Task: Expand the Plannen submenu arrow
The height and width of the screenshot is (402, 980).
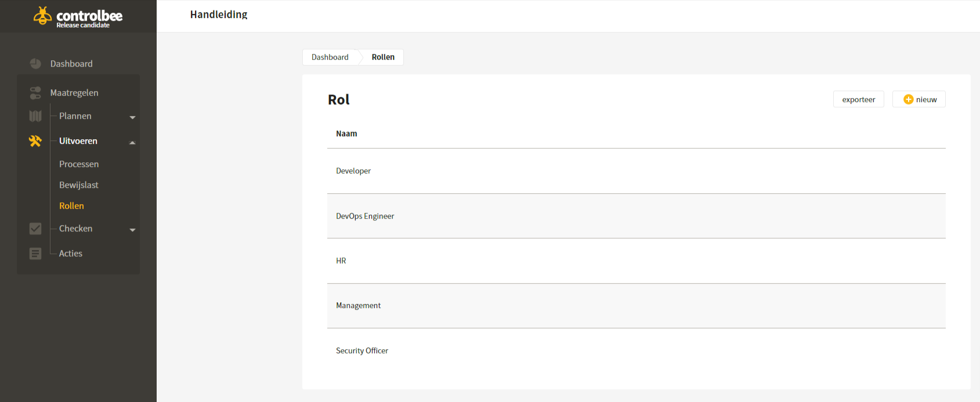Action: 132,117
